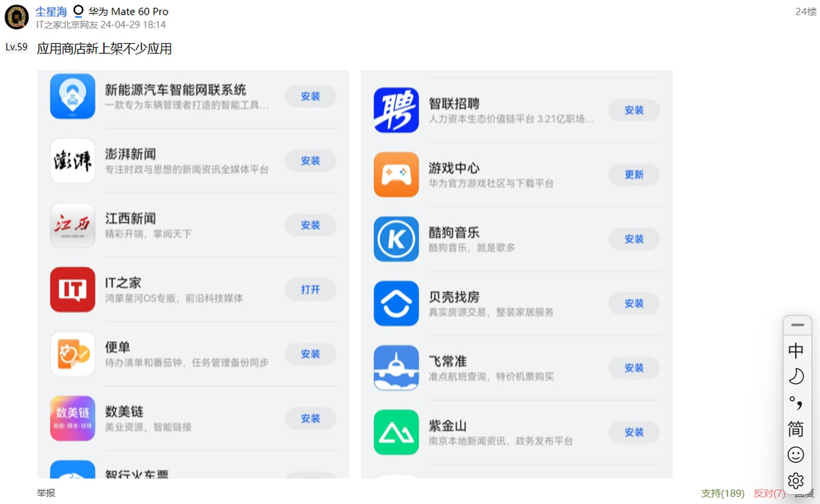Open input method settings gear icon

coord(796,481)
